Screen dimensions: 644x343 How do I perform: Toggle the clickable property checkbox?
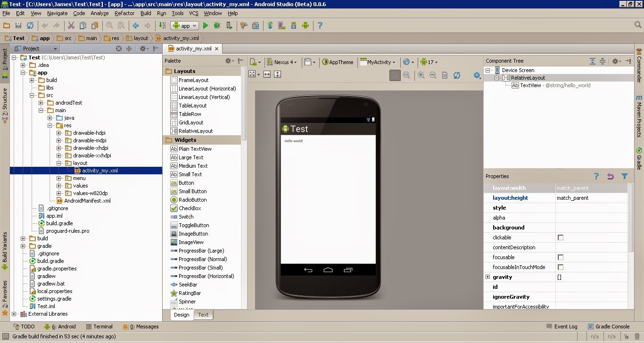coord(561,237)
